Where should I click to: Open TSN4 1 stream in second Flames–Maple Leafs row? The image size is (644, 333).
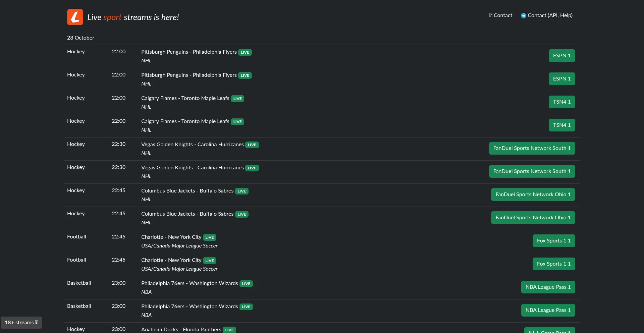click(562, 125)
